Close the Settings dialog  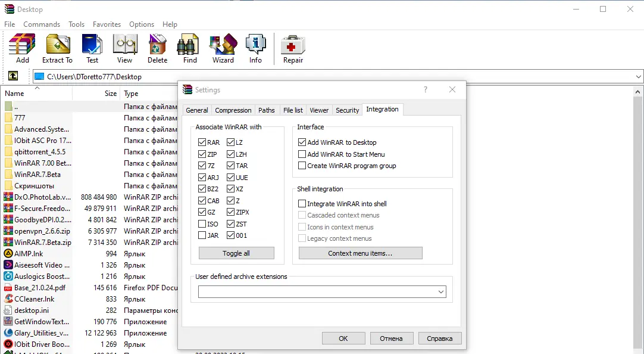pos(452,89)
